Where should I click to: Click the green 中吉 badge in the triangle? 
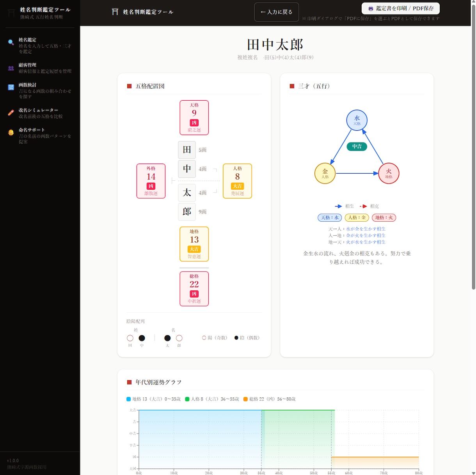point(357,146)
